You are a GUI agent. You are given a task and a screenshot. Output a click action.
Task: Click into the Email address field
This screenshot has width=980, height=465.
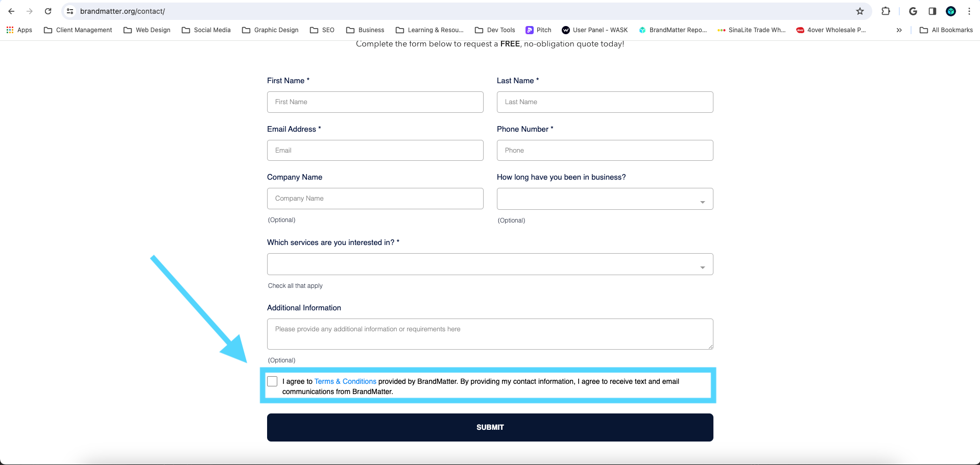(375, 151)
